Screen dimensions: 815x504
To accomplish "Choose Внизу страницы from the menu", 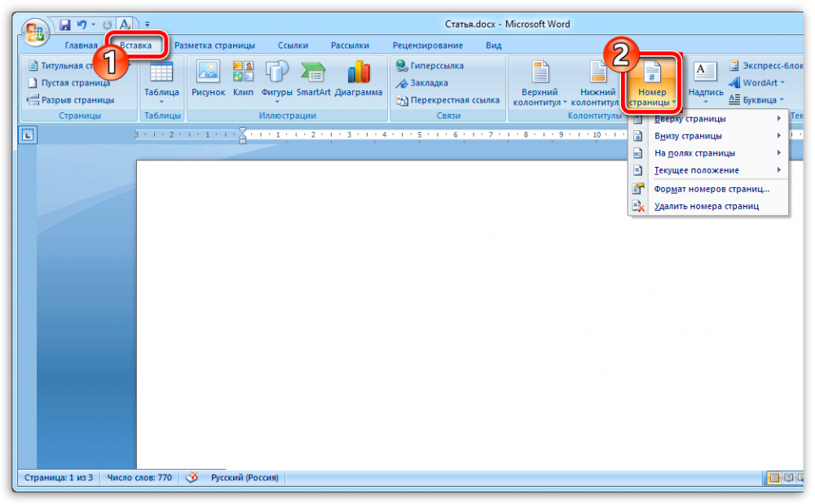I will click(708, 136).
